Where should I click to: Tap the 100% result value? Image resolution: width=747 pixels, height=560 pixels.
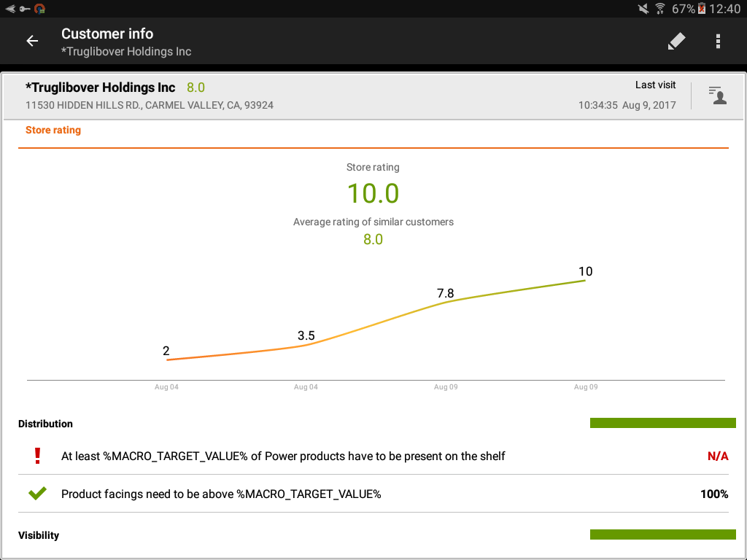714,494
